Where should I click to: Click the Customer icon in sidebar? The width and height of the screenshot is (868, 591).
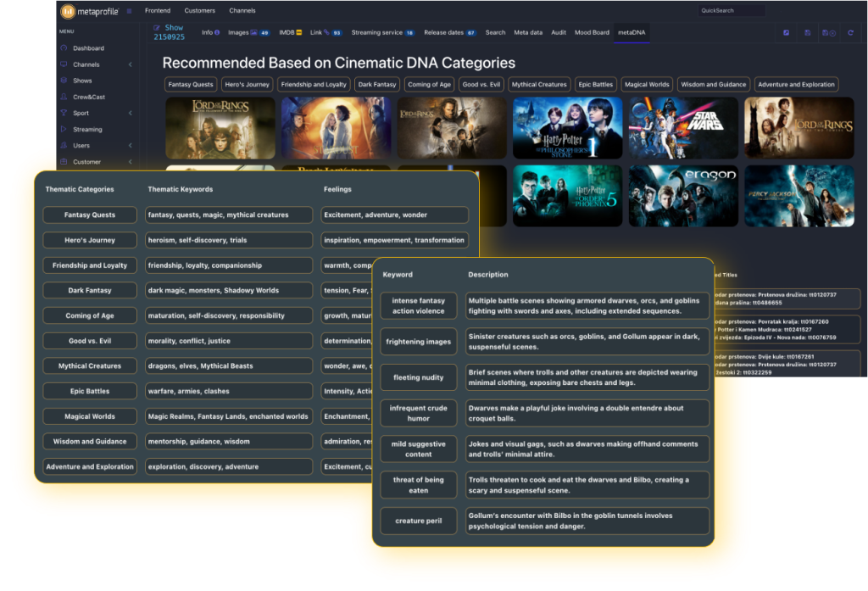point(64,162)
